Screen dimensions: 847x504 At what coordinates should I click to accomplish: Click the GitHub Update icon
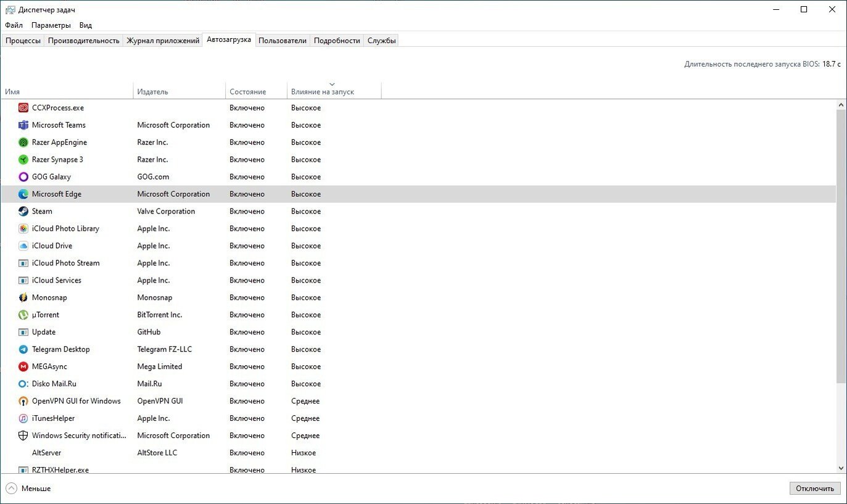23,332
